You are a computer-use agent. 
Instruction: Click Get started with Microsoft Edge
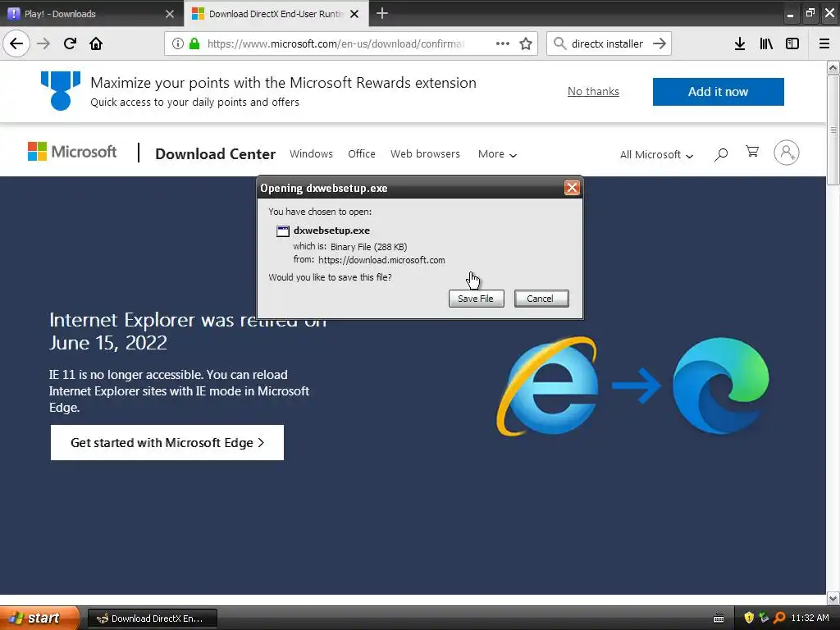(x=167, y=442)
